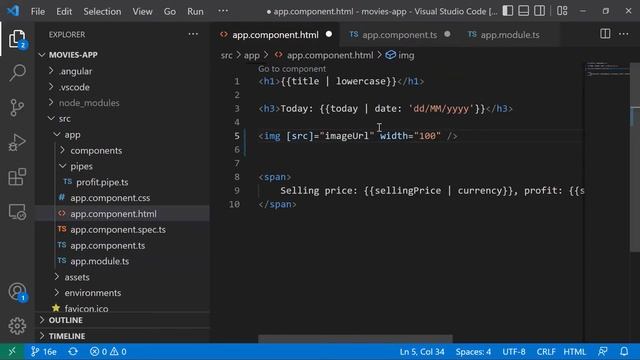Open the File menu
The image size is (640, 360).
point(38,11)
